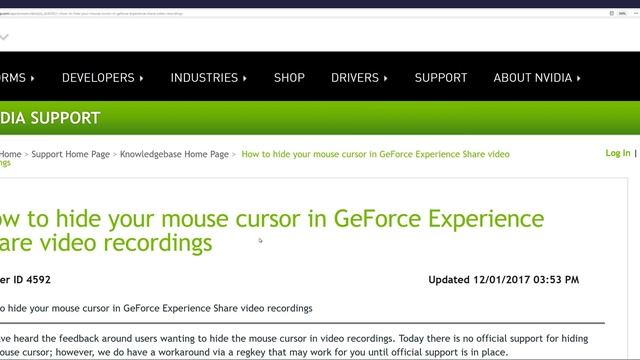Expand arrow next to DRIVERS
The width and height of the screenshot is (640, 360).
pyautogui.click(x=385, y=78)
